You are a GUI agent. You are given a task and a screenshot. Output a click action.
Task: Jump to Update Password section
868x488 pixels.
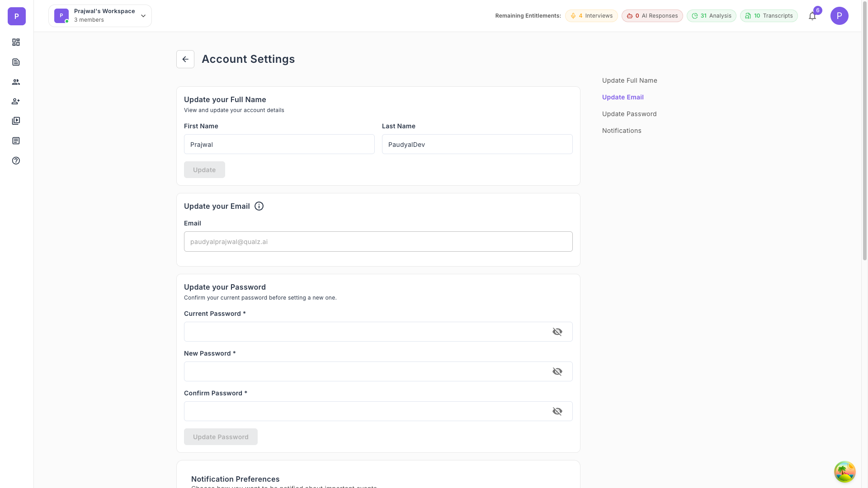click(x=629, y=113)
